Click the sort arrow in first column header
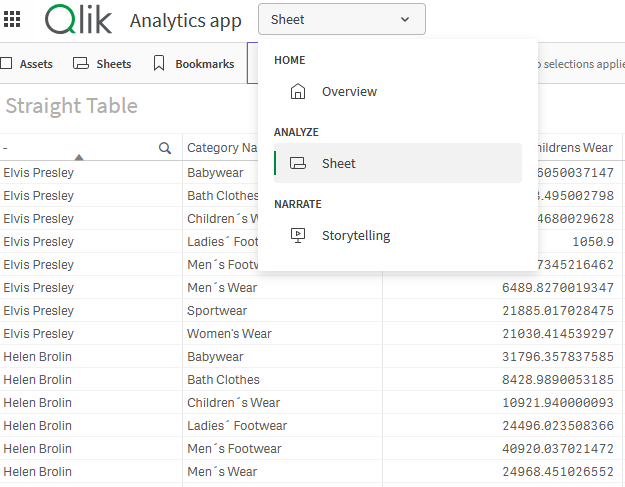This screenshot has height=487, width=625. point(79,156)
